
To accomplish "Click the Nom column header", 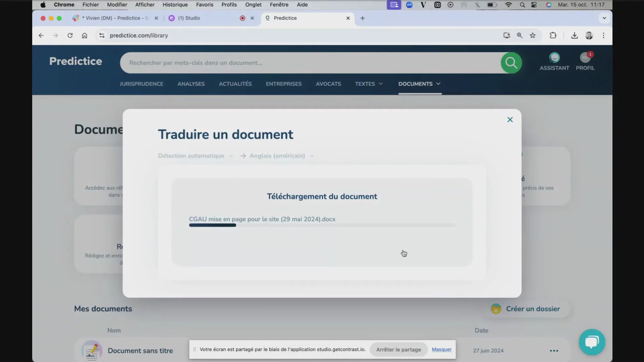I will click(x=114, y=330).
